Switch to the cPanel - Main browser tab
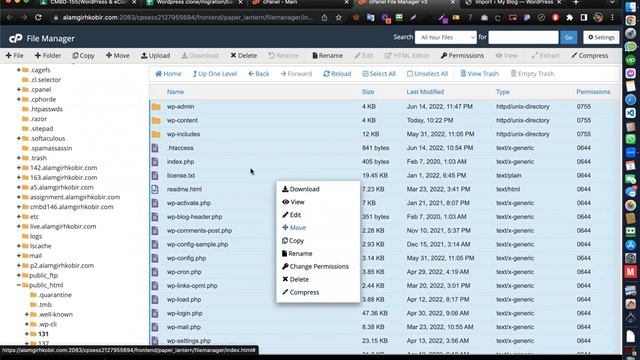Screen dimensions: 640x360 coord(300,2)
